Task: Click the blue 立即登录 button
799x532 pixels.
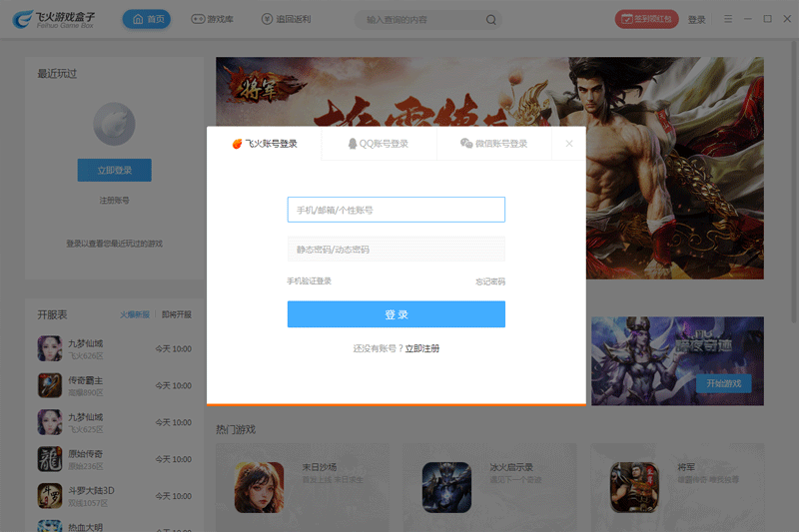Action: click(x=114, y=170)
